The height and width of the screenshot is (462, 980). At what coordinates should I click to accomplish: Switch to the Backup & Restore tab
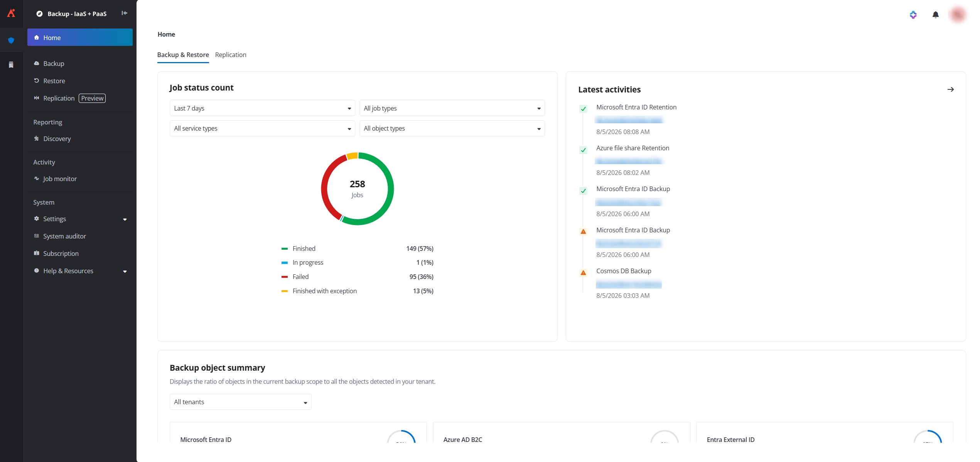pos(183,55)
